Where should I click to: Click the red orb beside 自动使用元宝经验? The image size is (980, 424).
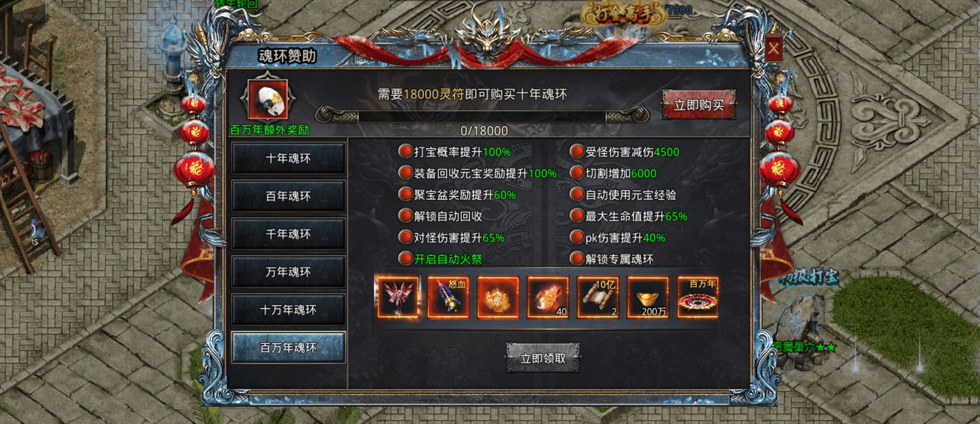(x=577, y=194)
